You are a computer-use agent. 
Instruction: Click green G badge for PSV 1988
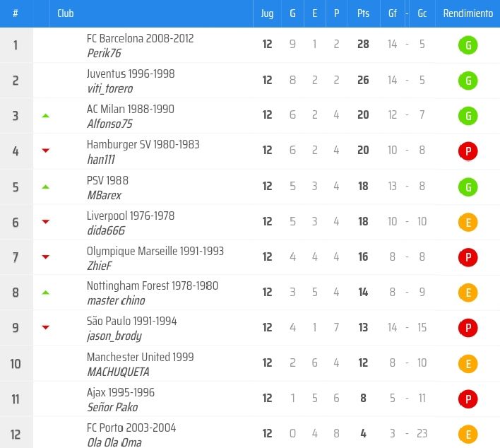pyautogui.click(x=468, y=187)
